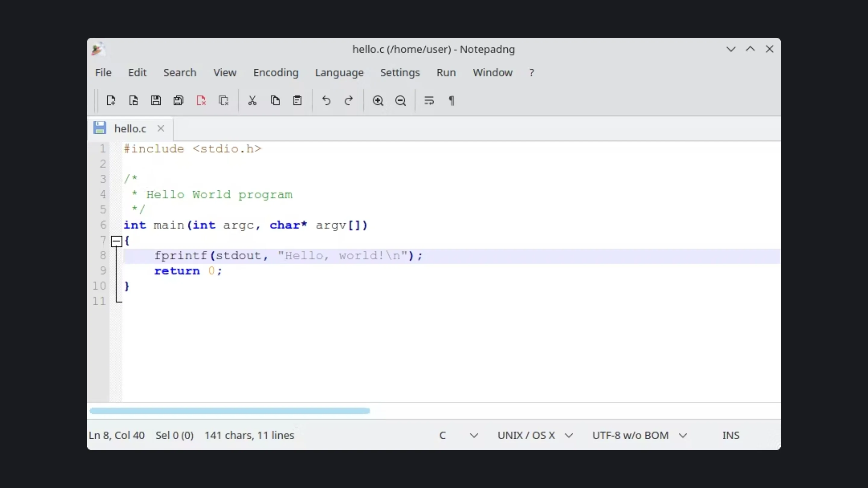Click the 'Hello World program' comment text
Screen dimensions: 868x488
[219, 194]
